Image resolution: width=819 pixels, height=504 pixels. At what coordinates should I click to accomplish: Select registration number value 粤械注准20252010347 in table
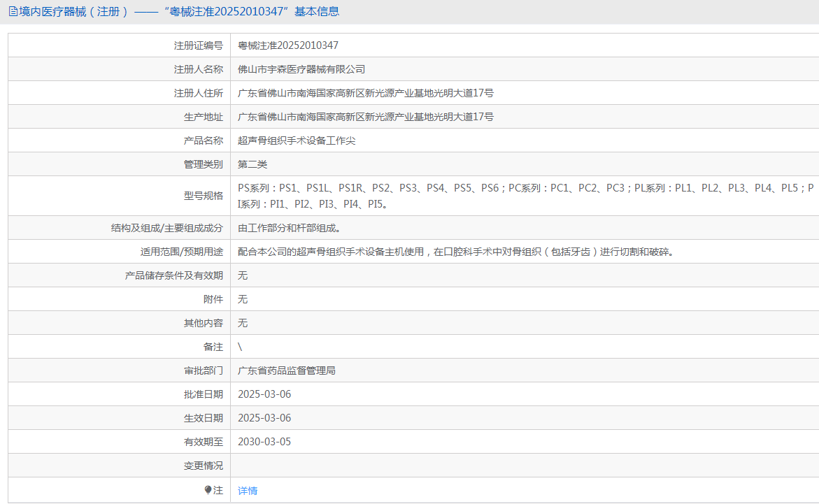coord(287,45)
